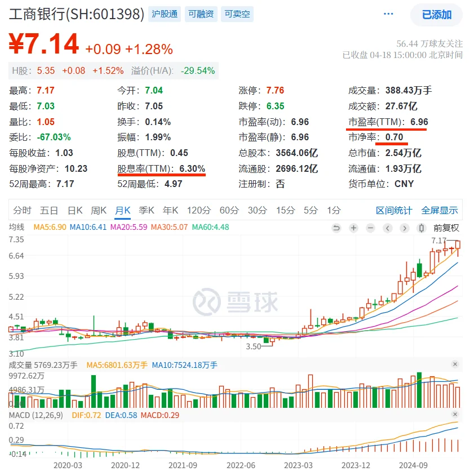Viewport: 470px width, 476px height.
Task: Switch to the 周K chart tab
Action: point(99,210)
